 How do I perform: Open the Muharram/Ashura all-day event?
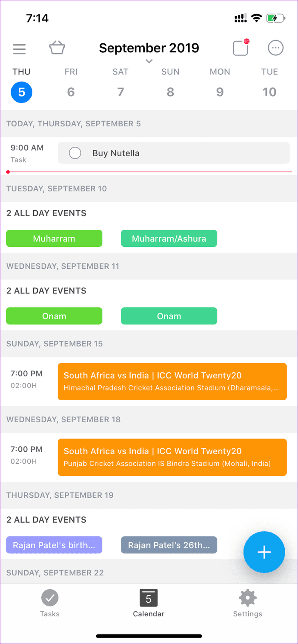point(169,239)
